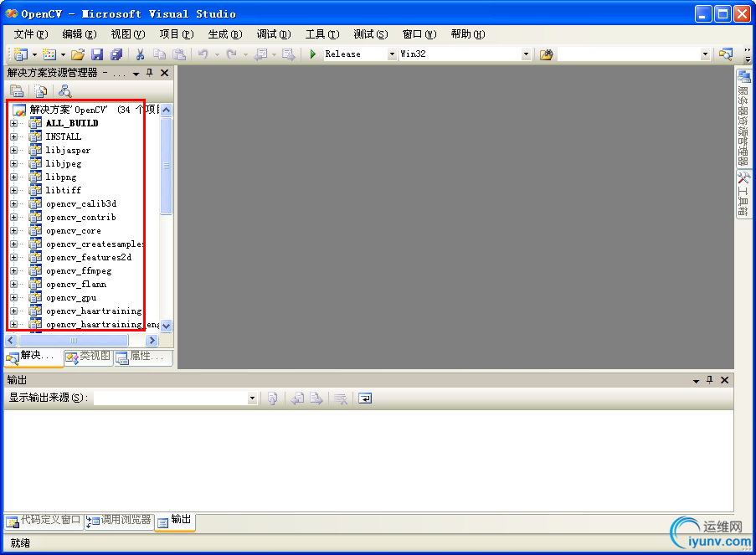
Task: Click the New Project toolbar icon
Action: pyautogui.click(x=20, y=54)
